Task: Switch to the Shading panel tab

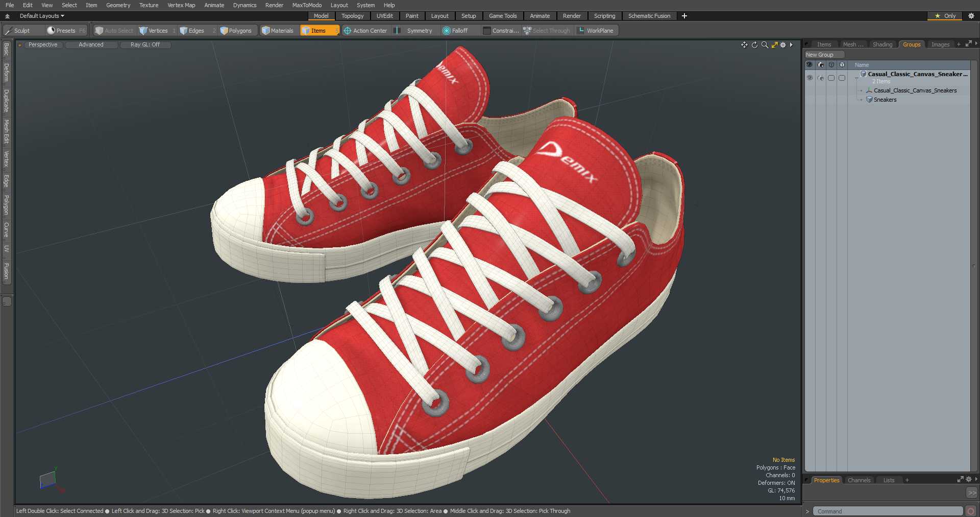Action: coord(882,44)
